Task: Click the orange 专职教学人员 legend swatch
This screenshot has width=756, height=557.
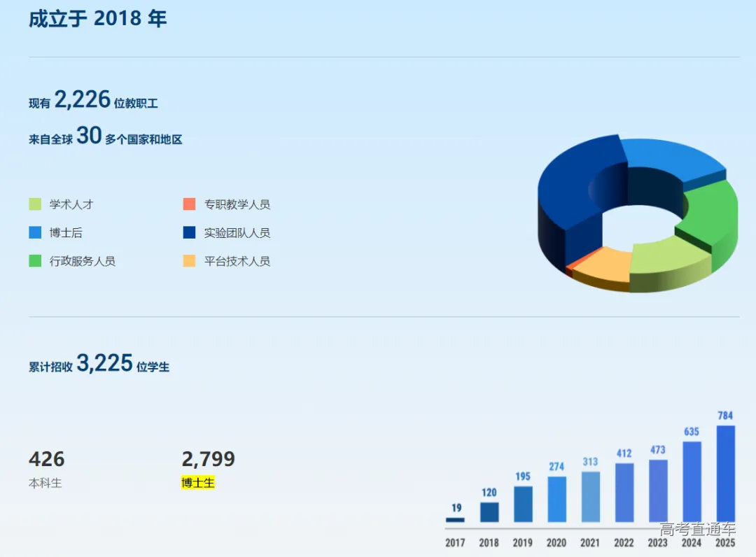Action: coord(189,204)
